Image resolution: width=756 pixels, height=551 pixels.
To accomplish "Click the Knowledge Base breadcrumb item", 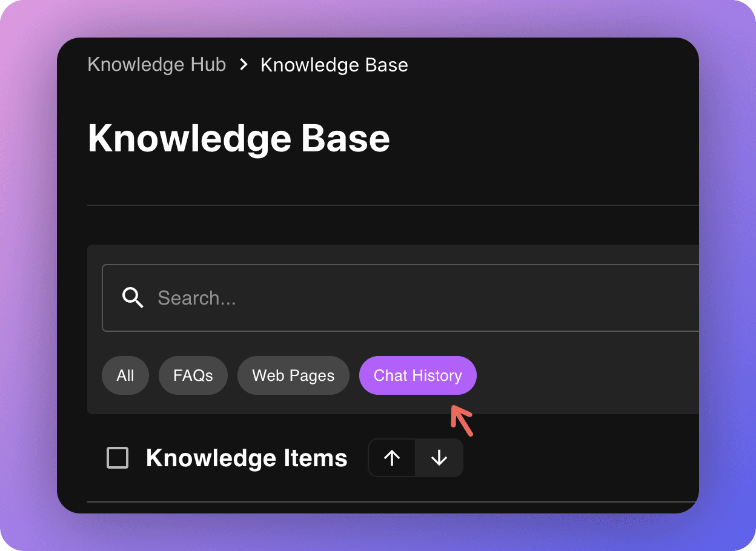I will coord(334,65).
